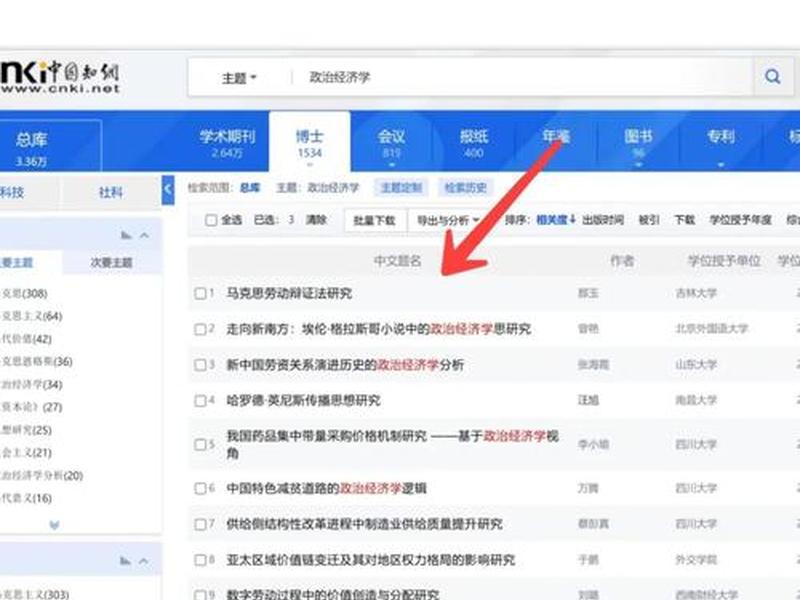Click 清除 to clear selections

click(316, 220)
